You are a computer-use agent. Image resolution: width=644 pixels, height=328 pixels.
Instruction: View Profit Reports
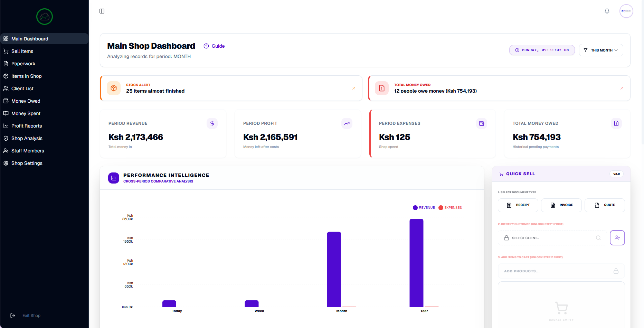45,126
